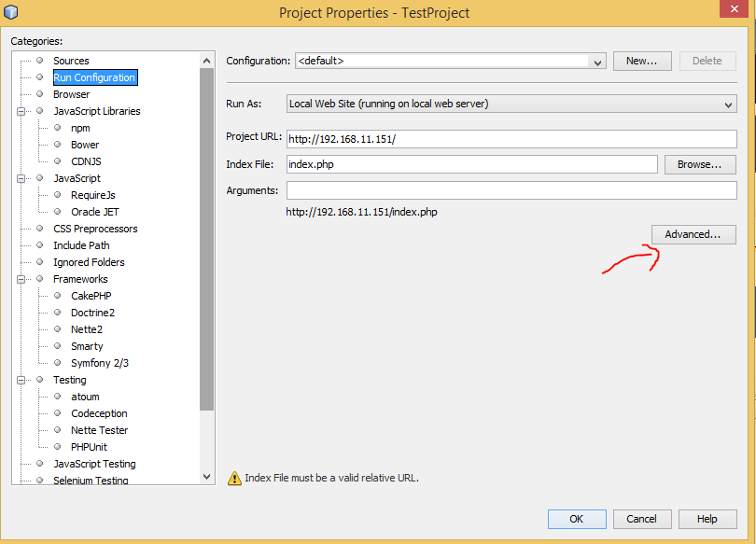Close the Project Properties dialog

tap(734, 8)
